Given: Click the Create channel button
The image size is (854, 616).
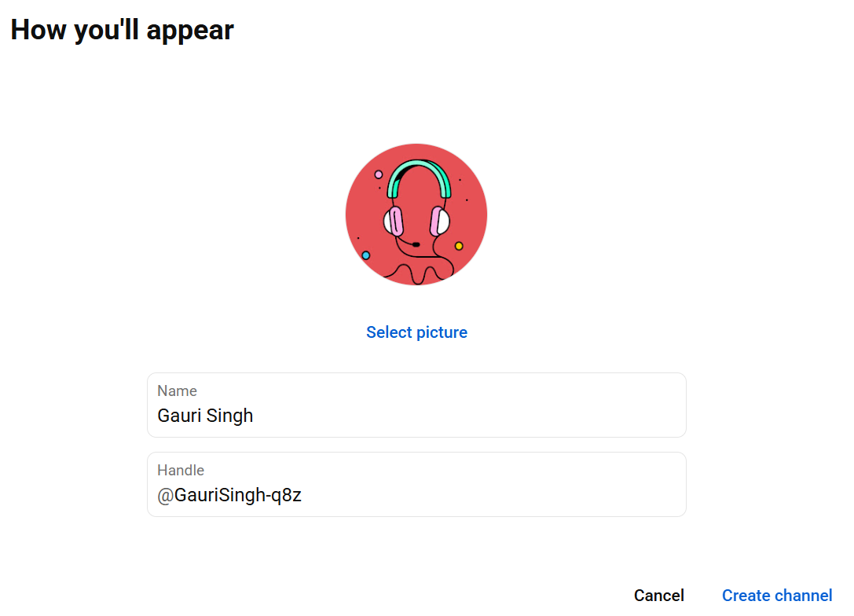Looking at the screenshot, I should (x=777, y=596).
